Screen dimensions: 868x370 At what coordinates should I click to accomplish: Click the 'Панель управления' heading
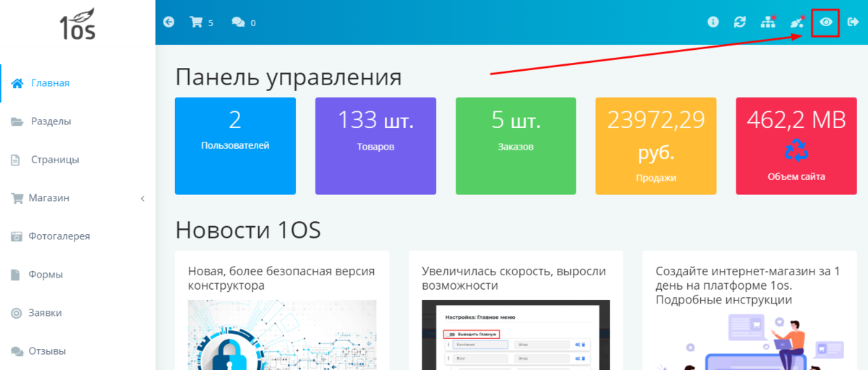[288, 77]
